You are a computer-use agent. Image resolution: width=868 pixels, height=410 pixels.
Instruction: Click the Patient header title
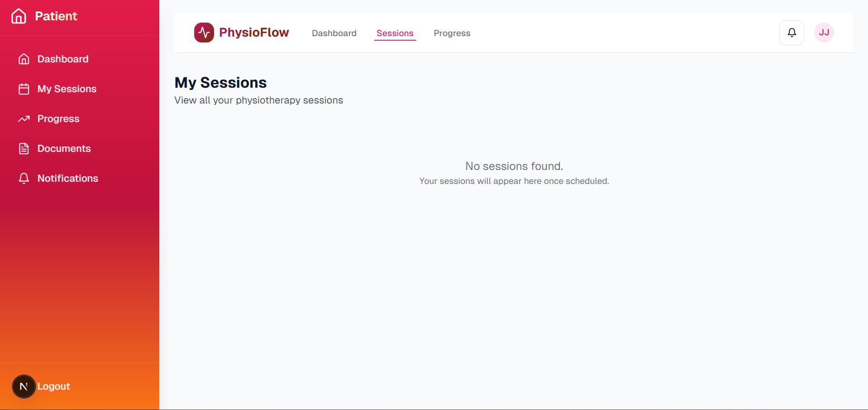pyautogui.click(x=56, y=16)
